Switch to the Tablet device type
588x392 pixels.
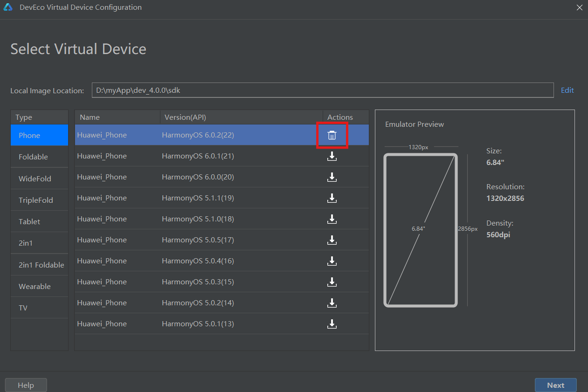[40, 221]
